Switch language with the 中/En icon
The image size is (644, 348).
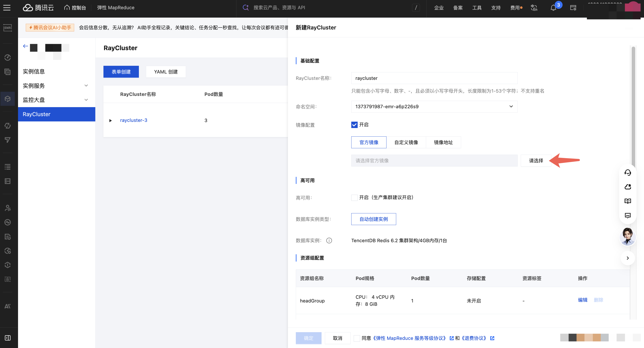point(534,8)
